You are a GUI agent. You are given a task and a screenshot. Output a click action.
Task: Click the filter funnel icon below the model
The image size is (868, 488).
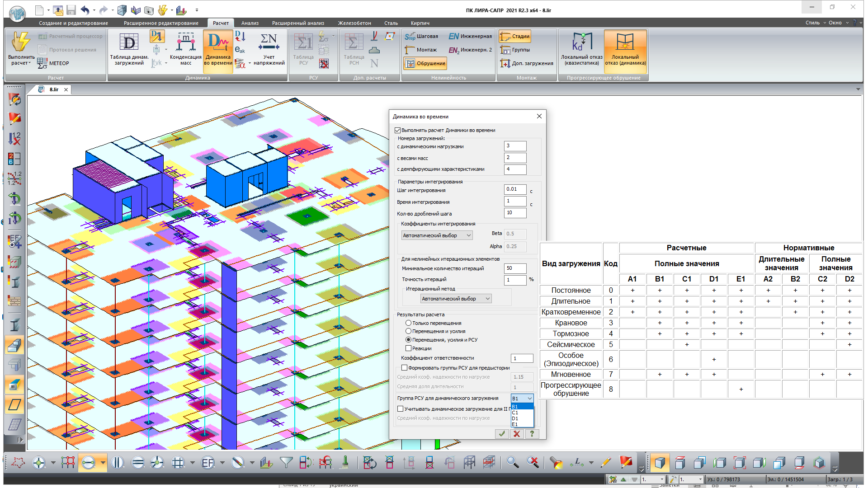[286, 462]
